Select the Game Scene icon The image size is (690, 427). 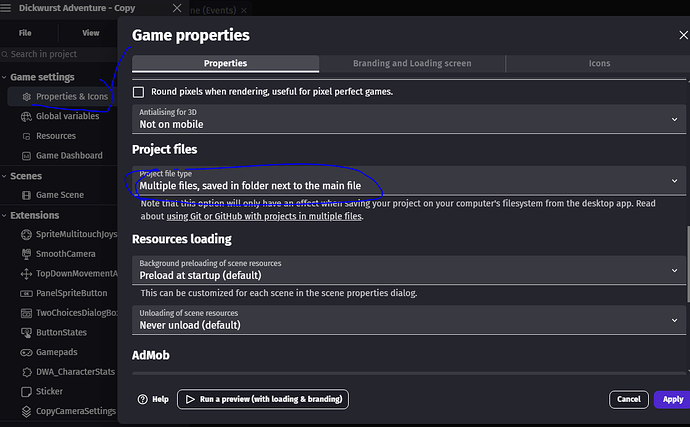[26, 195]
